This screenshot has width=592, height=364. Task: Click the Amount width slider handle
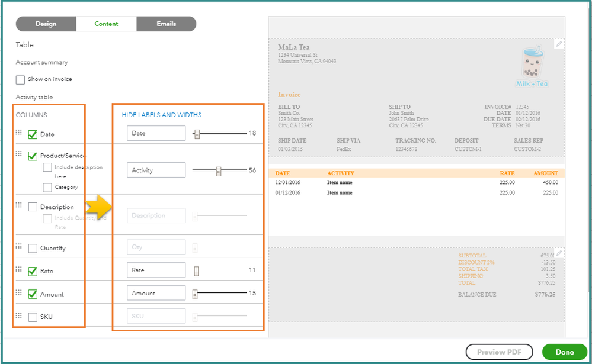coord(195,294)
